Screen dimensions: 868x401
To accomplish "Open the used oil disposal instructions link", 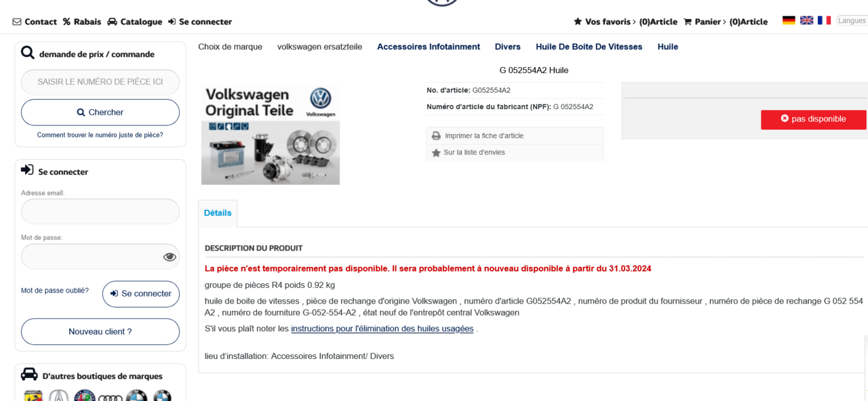I will click(382, 329).
